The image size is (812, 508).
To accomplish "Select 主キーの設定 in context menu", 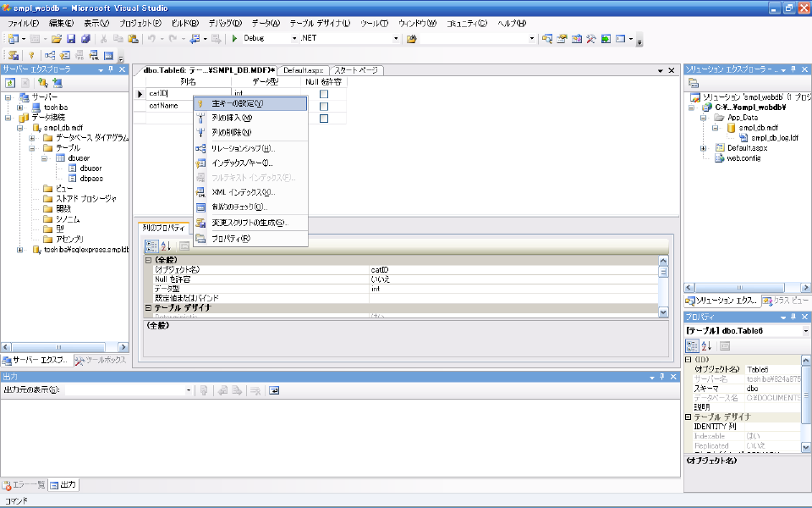I will [x=250, y=103].
